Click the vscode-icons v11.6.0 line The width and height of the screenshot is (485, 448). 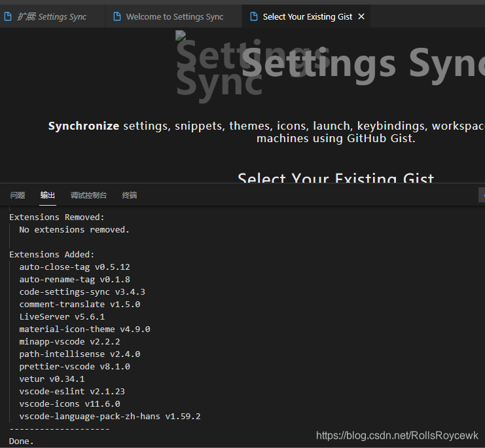(x=69, y=404)
